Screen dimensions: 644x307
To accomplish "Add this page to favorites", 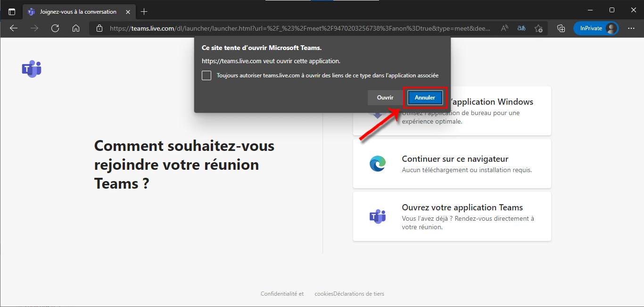I will click(x=538, y=28).
